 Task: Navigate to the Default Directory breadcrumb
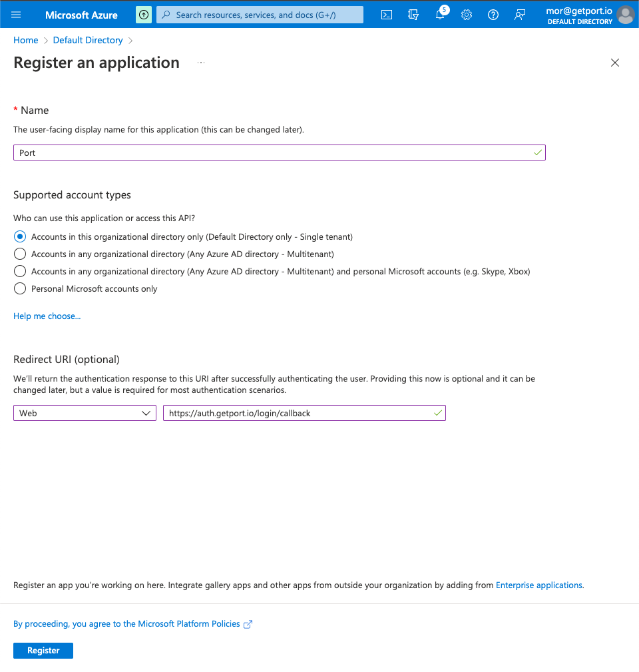point(88,40)
